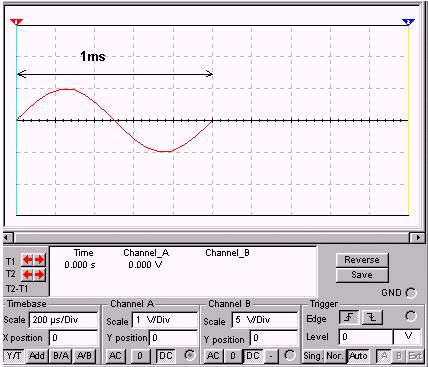
Task: Click the Time reading 0.000 s
Action: (80, 265)
